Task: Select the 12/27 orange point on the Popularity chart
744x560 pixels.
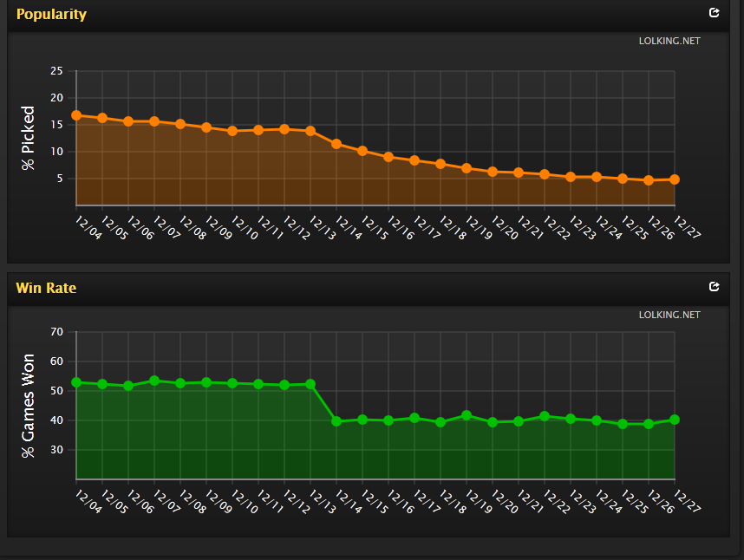Action: tap(675, 179)
